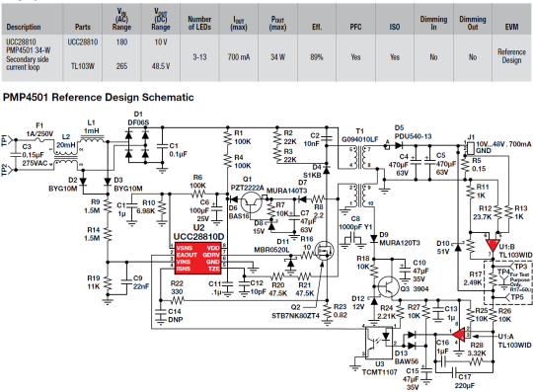The height and width of the screenshot is (392, 533).
Task: Select the Q2 MOSFET symbol
Action: (x=325, y=251)
